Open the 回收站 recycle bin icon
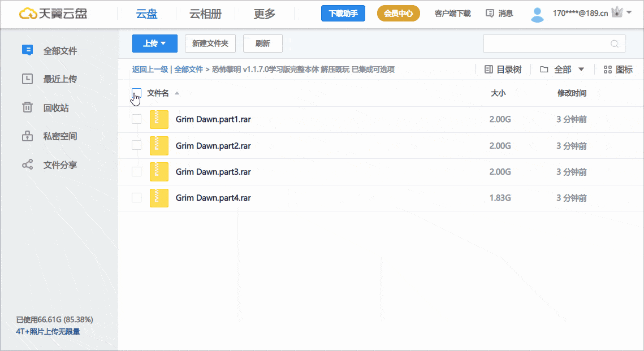Screen dimensions: 644x351 (x=27, y=107)
